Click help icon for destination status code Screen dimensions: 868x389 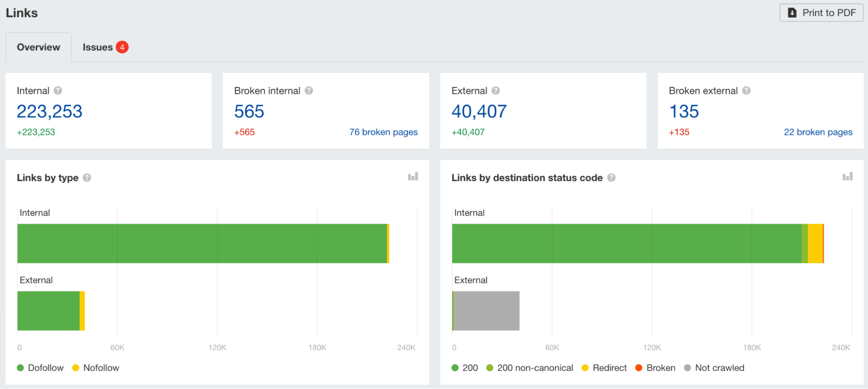[611, 178]
